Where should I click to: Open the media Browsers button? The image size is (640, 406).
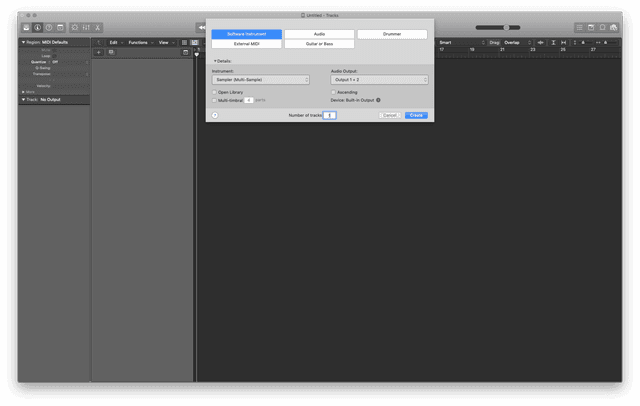[x=613, y=27]
